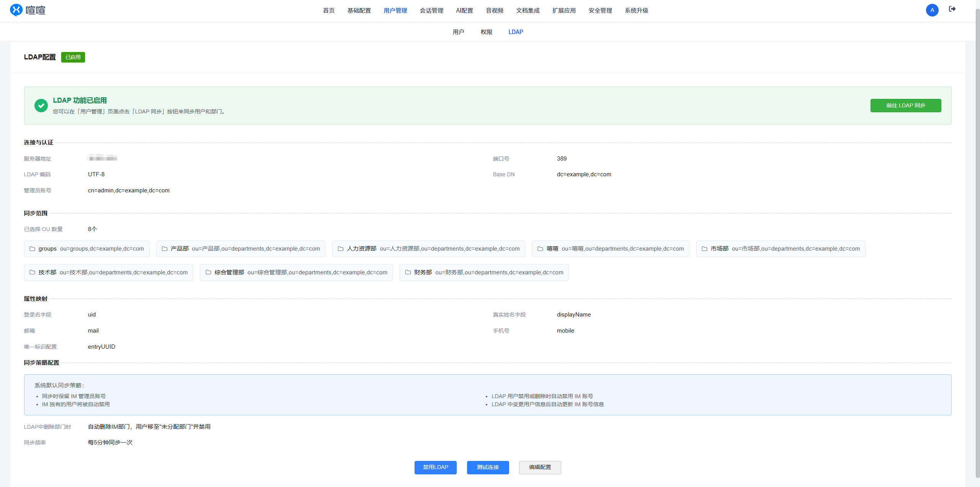980x487 pixels.
Task: Click the IM 独有的用户将被自动禁用 bullet
Action: pos(76,404)
